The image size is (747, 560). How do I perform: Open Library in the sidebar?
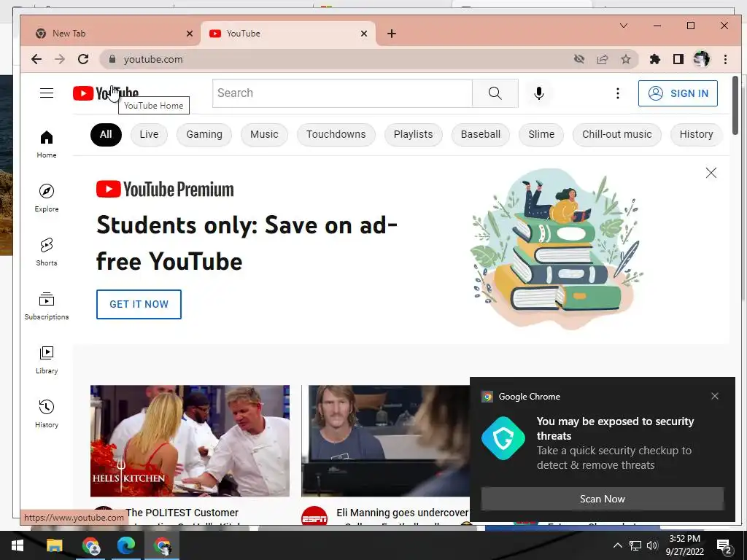tap(47, 359)
